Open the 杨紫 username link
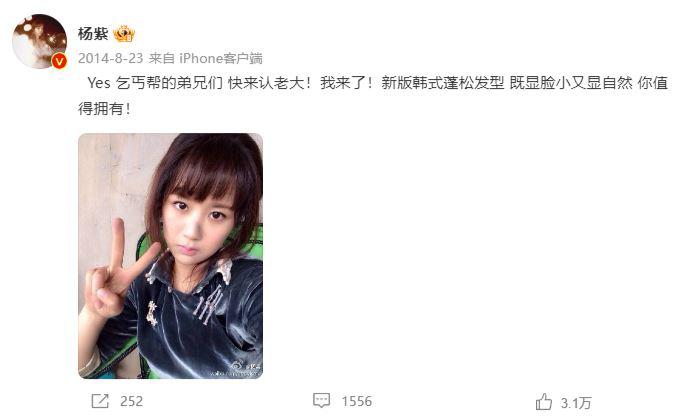The height and width of the screenshot is (419, 688). point(93,34)
